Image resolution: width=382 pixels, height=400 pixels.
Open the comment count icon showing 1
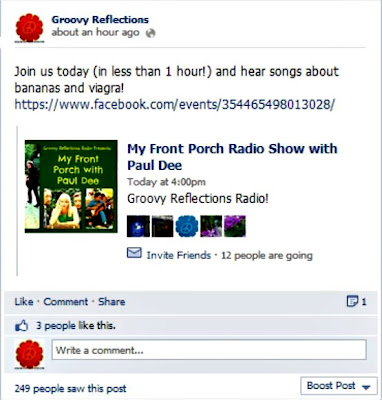click(356, 301)
